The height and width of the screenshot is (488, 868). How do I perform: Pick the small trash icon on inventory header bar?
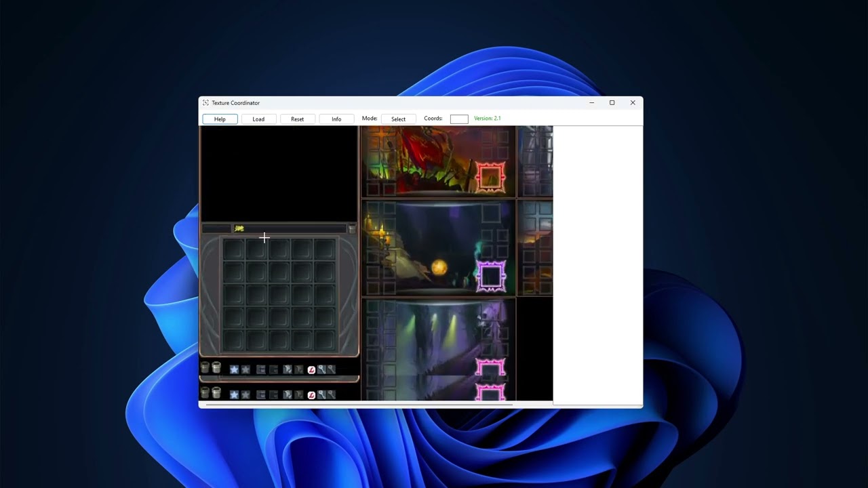pos(351,229)
